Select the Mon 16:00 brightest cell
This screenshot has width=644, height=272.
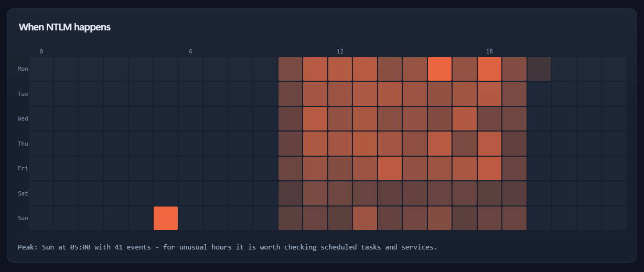440,69
